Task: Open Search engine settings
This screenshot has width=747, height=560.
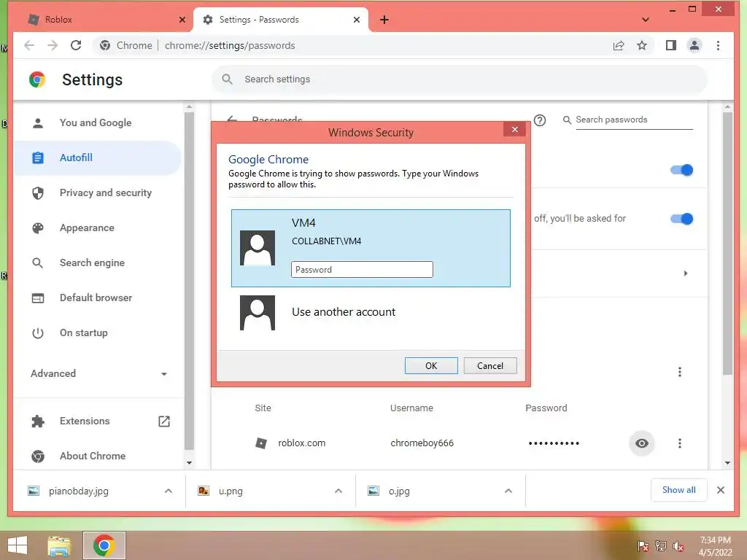Action: [98, 262]
